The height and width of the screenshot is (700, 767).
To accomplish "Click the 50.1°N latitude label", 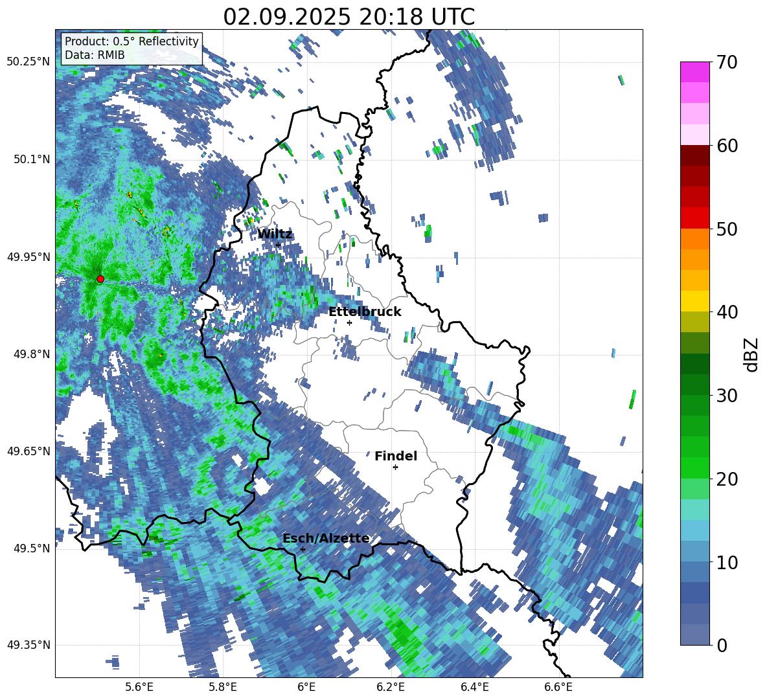I will point(31,159).
